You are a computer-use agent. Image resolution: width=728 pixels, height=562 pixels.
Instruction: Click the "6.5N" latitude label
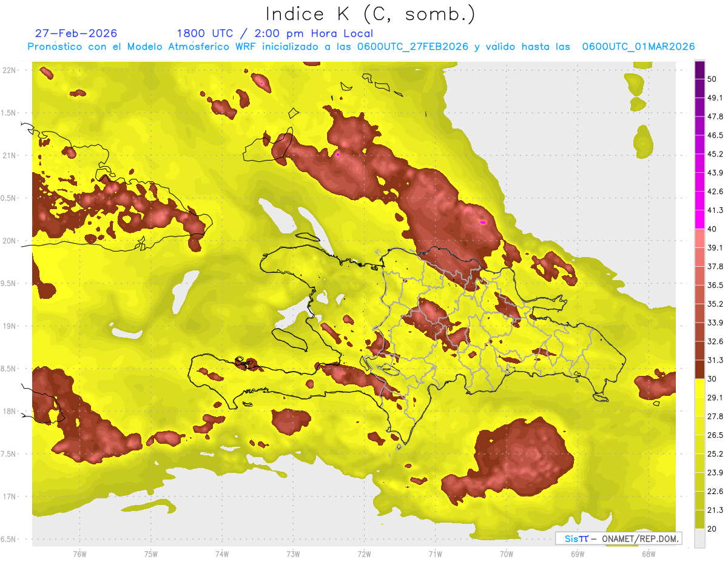(x=9, y=539)
